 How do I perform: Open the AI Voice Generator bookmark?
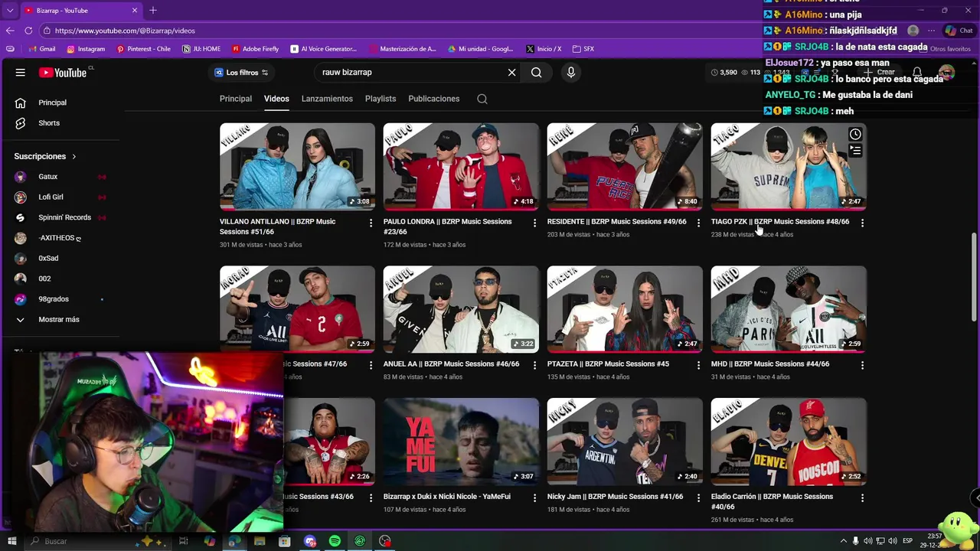coord(324,49)
